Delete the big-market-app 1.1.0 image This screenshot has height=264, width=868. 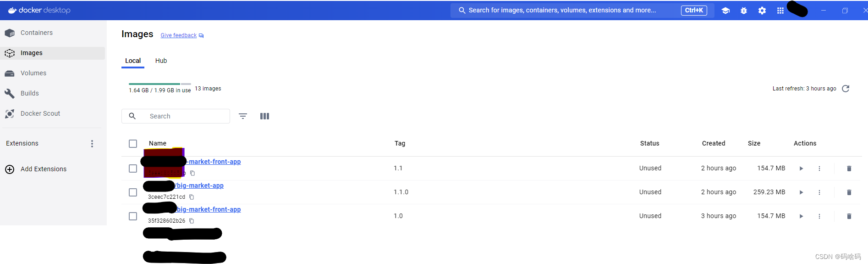(x=849, y=192)
